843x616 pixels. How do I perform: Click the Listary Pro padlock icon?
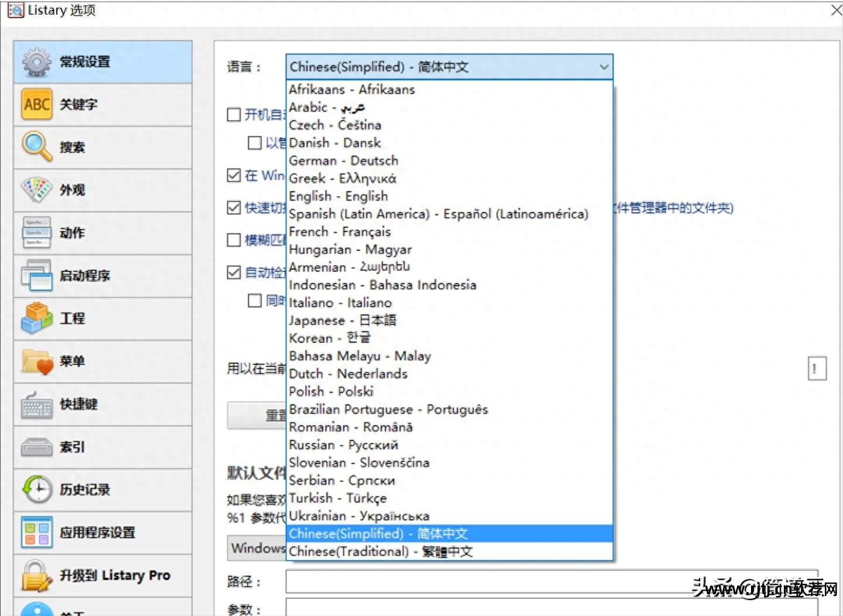(x=37, y=575)
